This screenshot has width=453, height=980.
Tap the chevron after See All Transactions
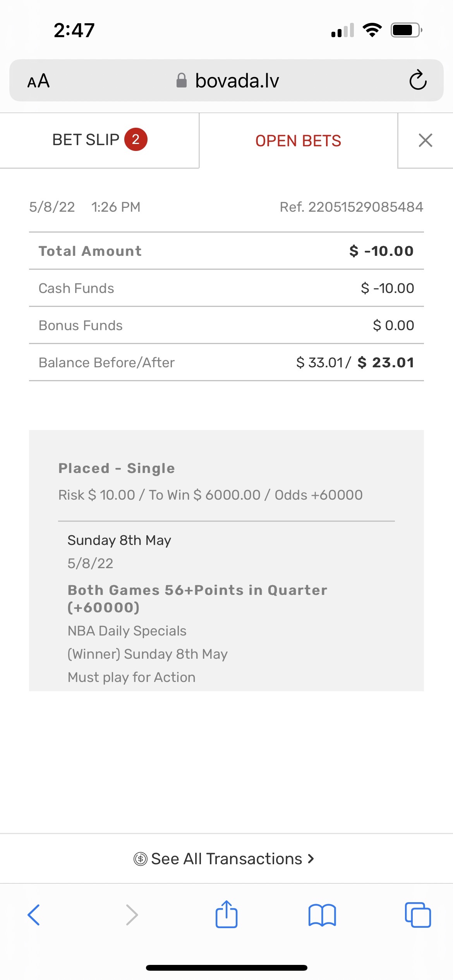(x=311, y=858)
